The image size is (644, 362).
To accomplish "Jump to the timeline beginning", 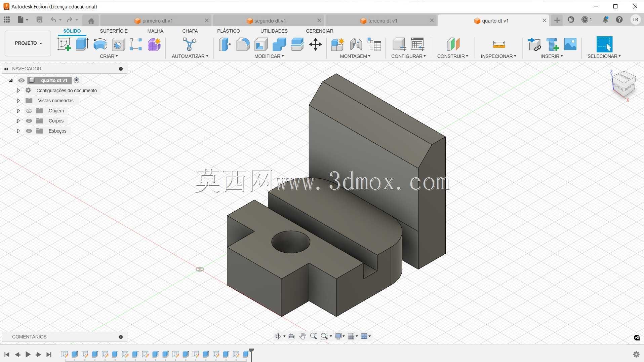I will [x=7, y=354].
